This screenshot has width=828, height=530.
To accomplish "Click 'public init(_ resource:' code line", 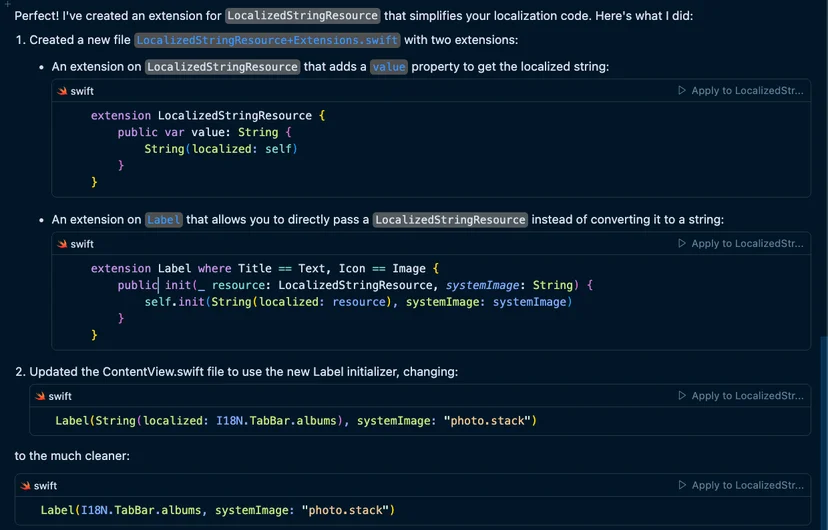I will 355,285.
